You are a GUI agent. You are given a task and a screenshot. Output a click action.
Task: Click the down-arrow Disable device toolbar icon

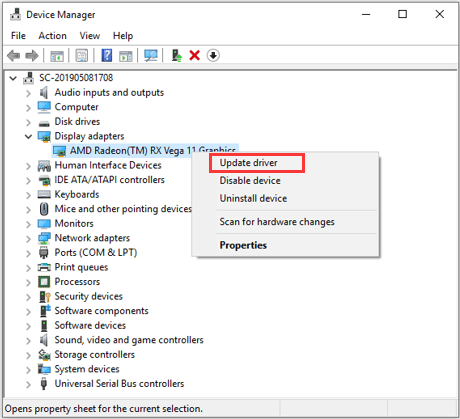(x=213, y=55)
